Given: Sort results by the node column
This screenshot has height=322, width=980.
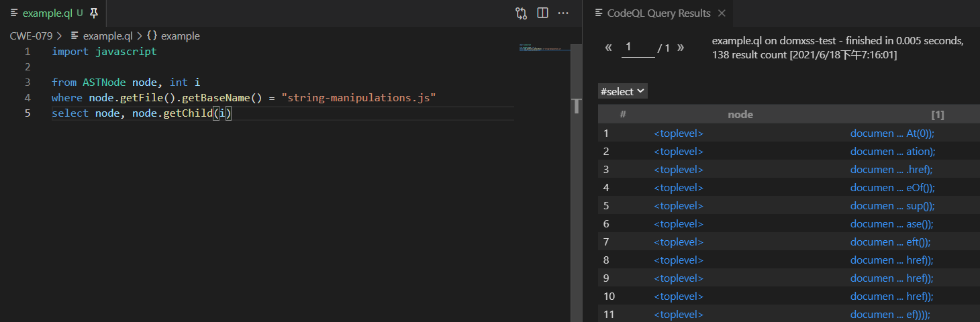Looking at the screenshot, I should (x=740, y=115).
